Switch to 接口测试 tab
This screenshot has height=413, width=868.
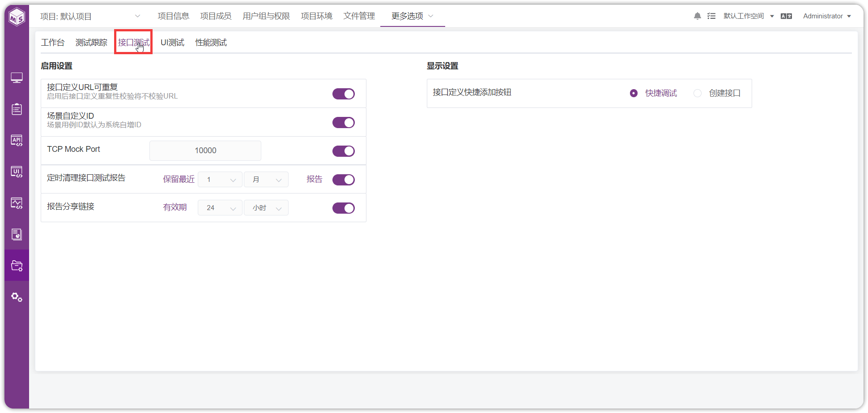[133, 43]
